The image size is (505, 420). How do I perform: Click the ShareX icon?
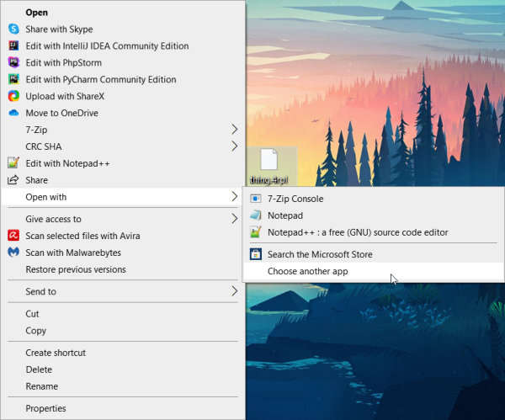tap(13, 96)
